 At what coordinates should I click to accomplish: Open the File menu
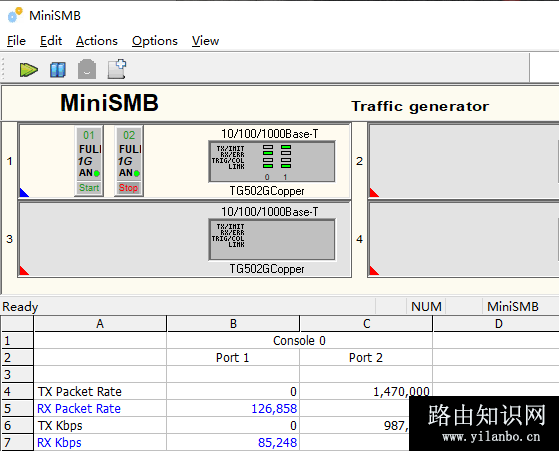tap(16, 41)
